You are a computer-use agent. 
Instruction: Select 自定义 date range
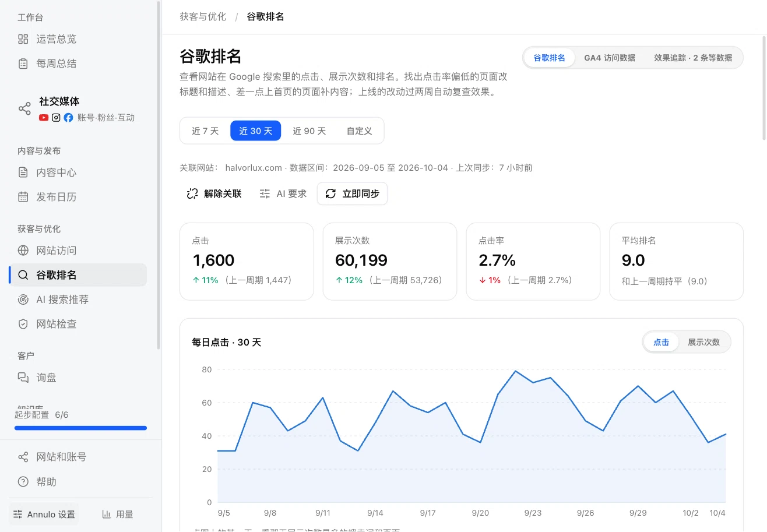click(x=359, y=131)
